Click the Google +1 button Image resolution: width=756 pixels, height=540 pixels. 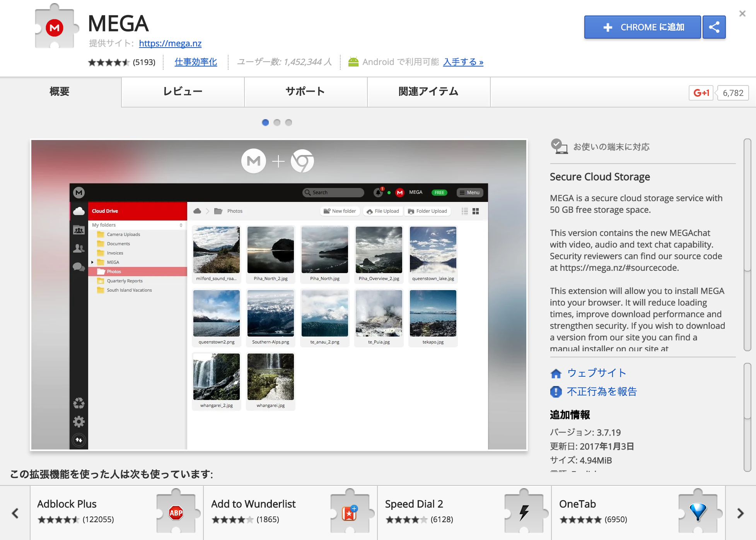coord(701,93)
